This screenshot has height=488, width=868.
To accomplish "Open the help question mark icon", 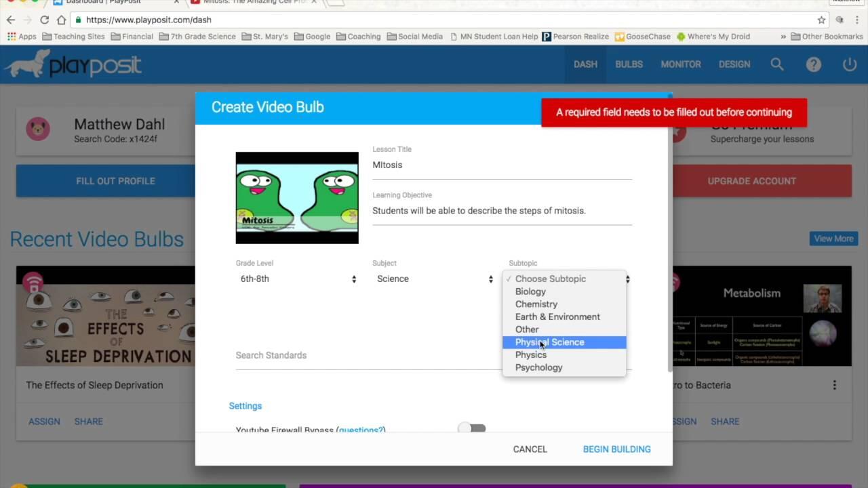I will tap(814, 64).
